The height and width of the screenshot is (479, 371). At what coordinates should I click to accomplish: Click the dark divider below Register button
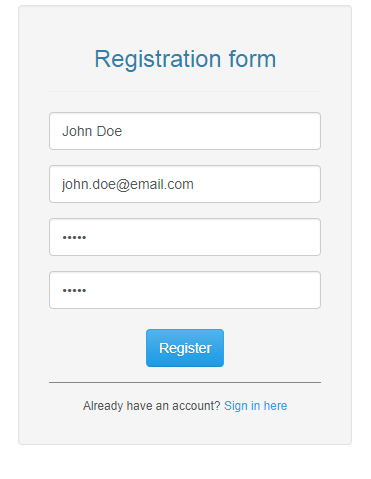pos(185,383)
